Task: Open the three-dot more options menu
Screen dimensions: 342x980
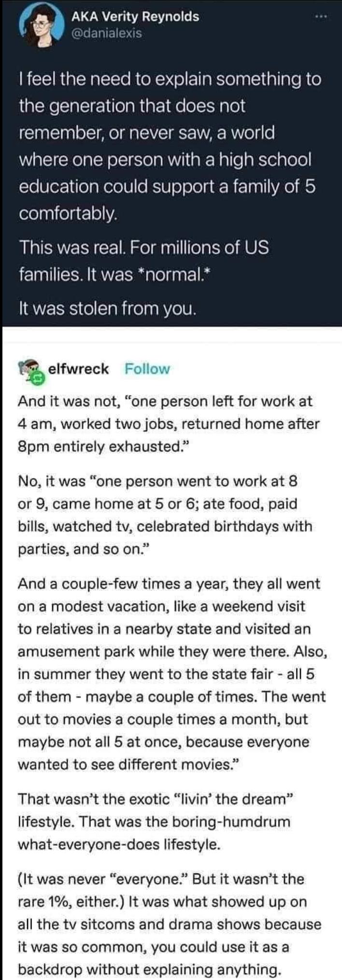Action: [320, 18]
